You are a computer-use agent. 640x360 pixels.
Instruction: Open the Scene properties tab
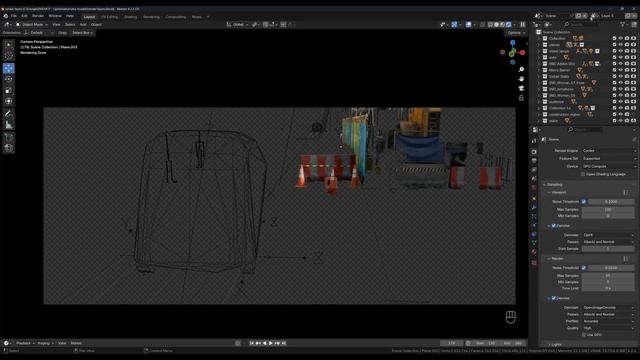point(534,179)
